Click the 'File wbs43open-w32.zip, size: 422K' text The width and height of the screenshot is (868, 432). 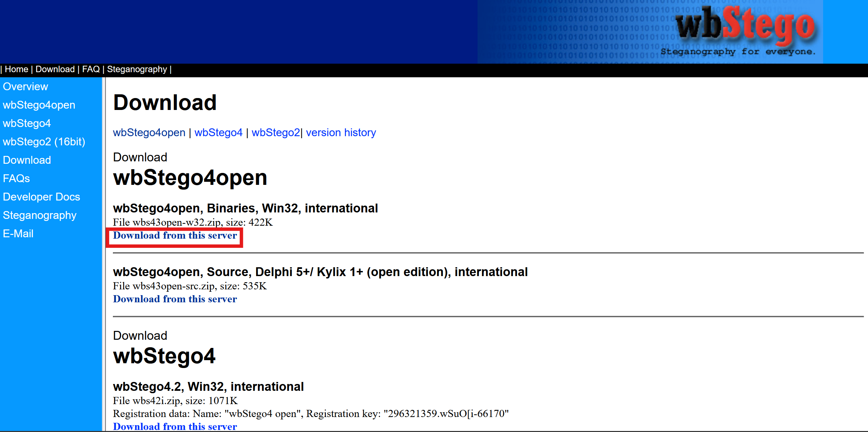193,223
